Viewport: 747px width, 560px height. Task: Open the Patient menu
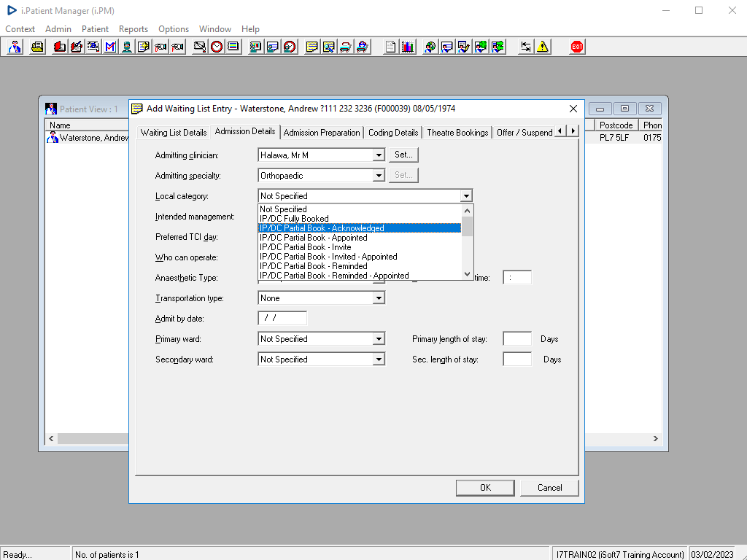point(95,29)
